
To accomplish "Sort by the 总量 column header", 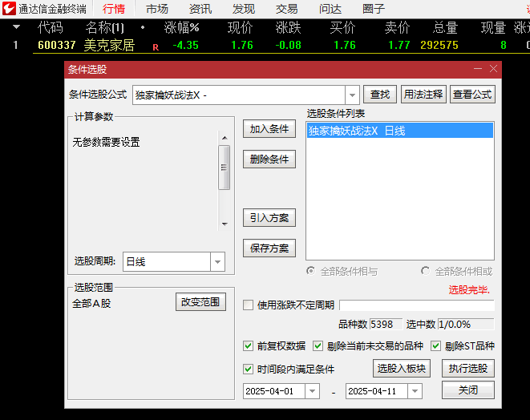I will click(445, 28).
